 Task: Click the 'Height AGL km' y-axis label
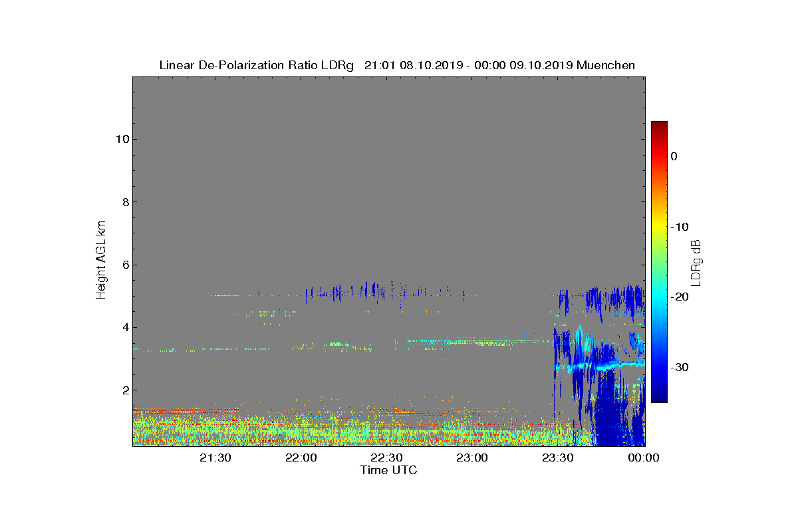101,261
